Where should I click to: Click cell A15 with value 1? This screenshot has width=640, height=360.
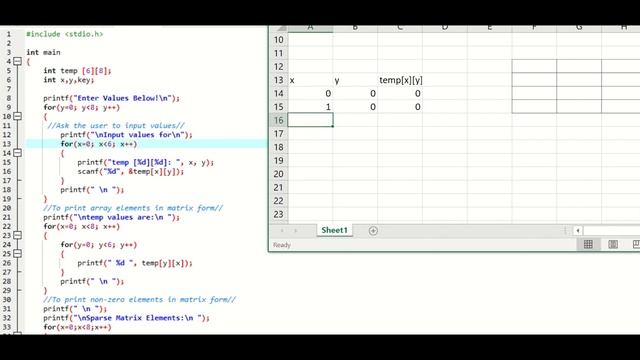(x=310, y=107)
